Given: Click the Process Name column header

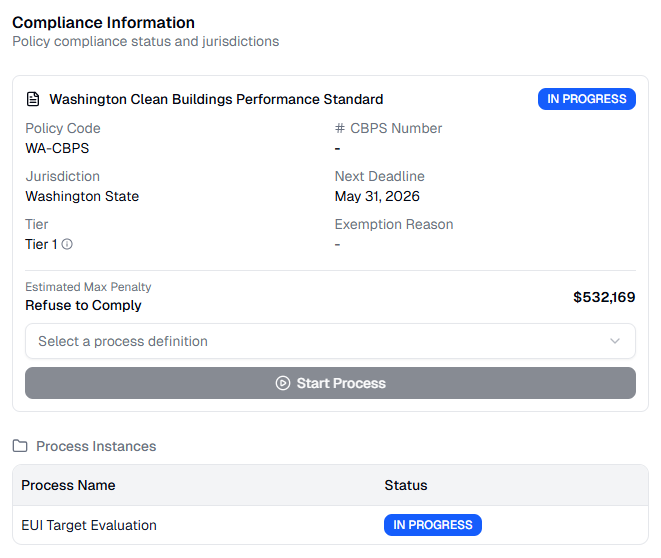Looking at the screenshot, I should pos(68,485).
